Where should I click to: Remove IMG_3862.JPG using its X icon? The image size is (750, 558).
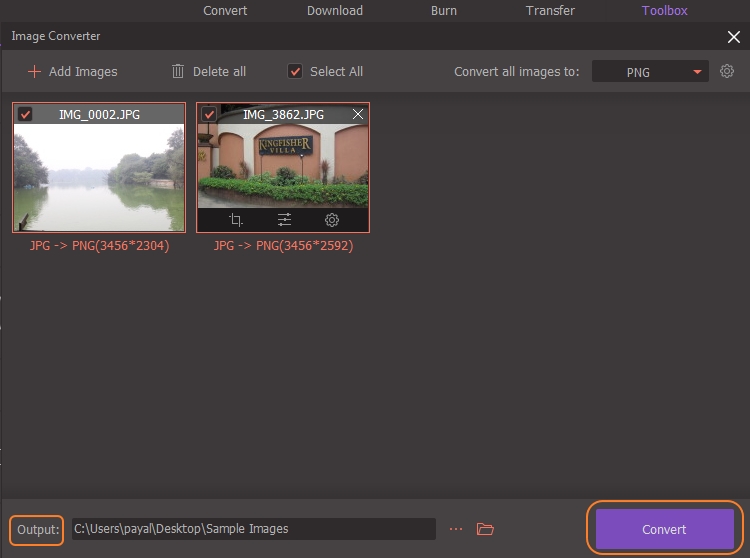tap(358, 115)
